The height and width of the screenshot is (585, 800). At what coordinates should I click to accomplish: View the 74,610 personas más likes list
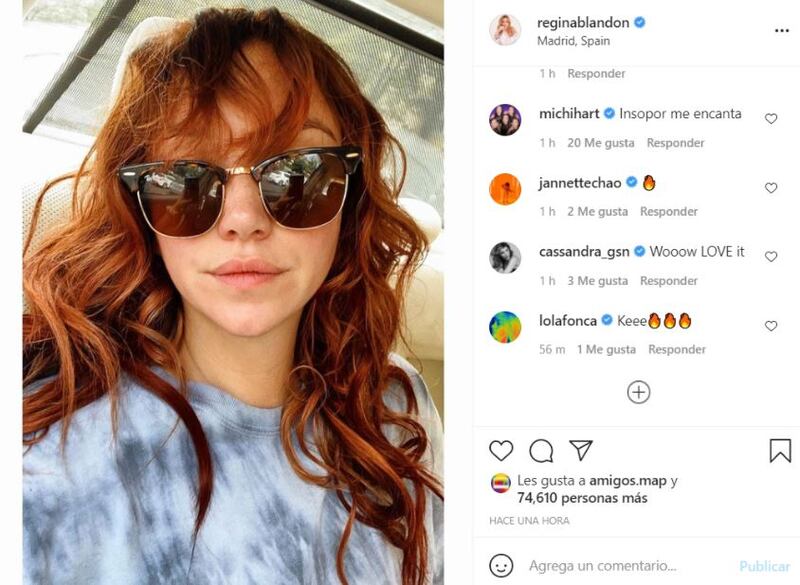coord(582,498)
